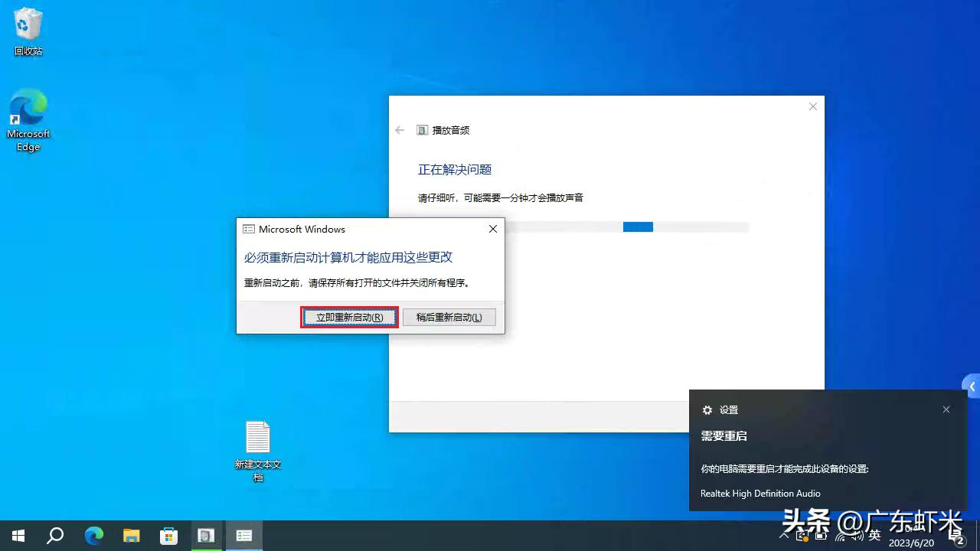Switch the 英 input method indicator
980x551 pixels.
[874, 536]
